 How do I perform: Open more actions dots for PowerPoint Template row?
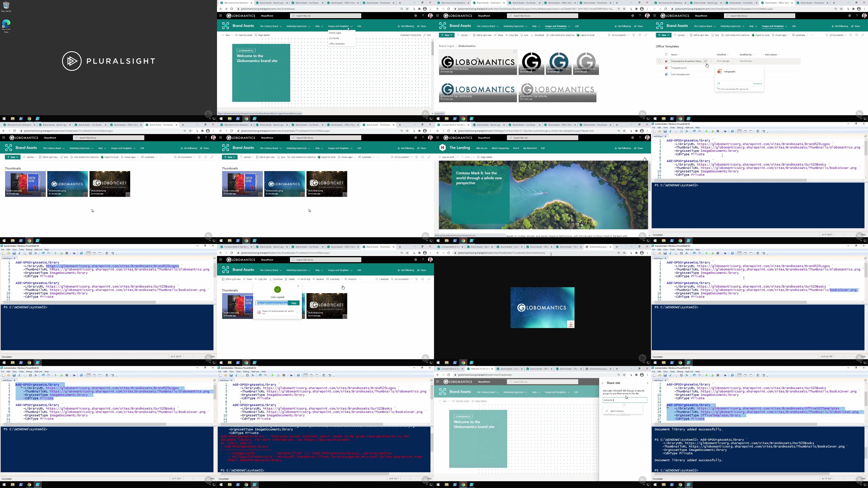(711, 61)
